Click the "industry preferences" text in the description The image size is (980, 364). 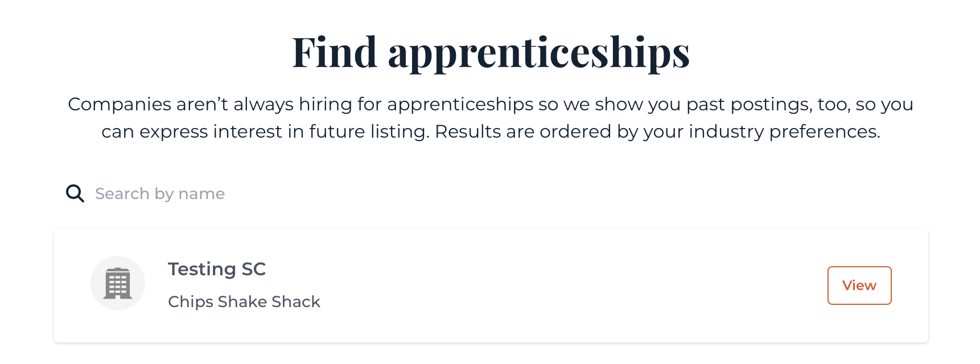[x=784, y=132]
